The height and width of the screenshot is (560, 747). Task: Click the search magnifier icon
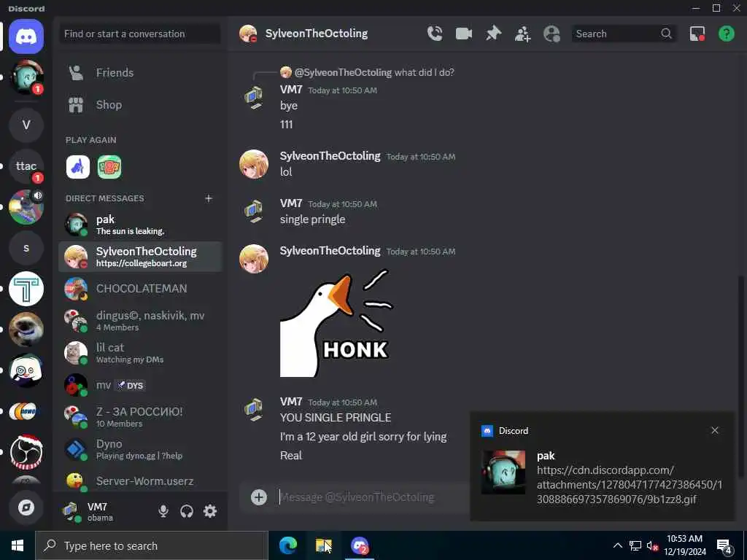click(666, 34)
